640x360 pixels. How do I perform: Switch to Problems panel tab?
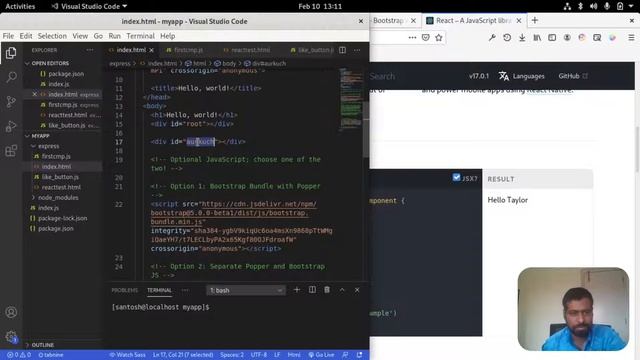(124, 290)
